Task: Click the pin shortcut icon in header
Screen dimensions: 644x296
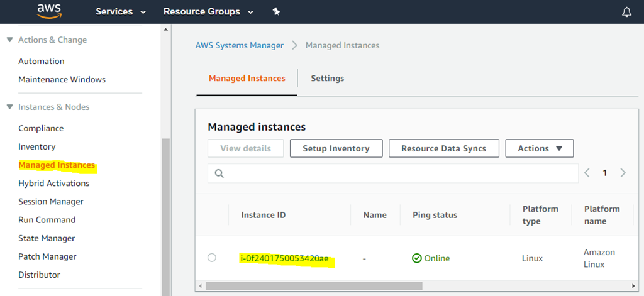Action: click(276, 12)
